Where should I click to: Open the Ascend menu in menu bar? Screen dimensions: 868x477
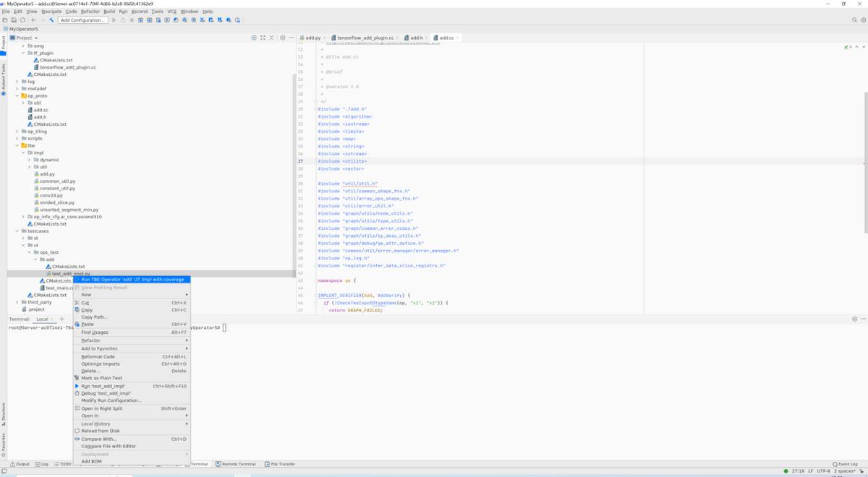tap(139, 12)
